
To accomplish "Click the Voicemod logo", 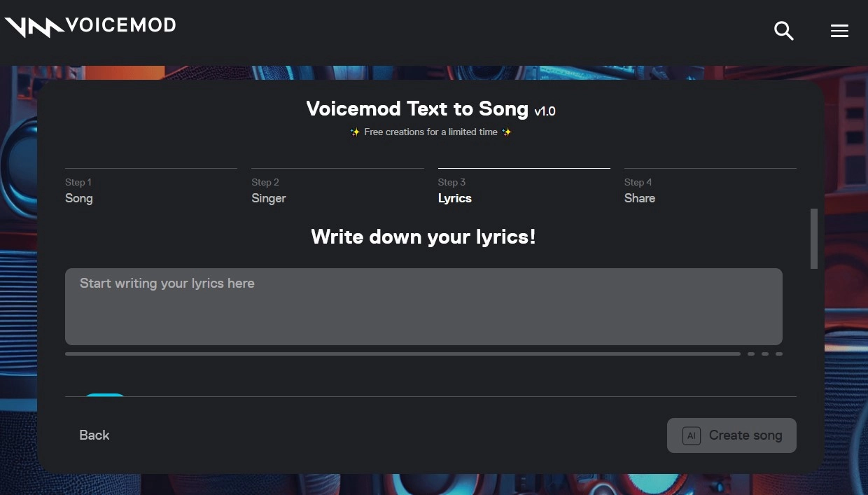I will [90, 25].
